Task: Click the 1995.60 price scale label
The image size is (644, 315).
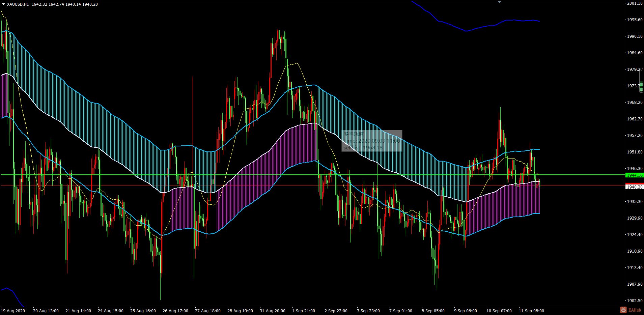Action: (635, 20)
